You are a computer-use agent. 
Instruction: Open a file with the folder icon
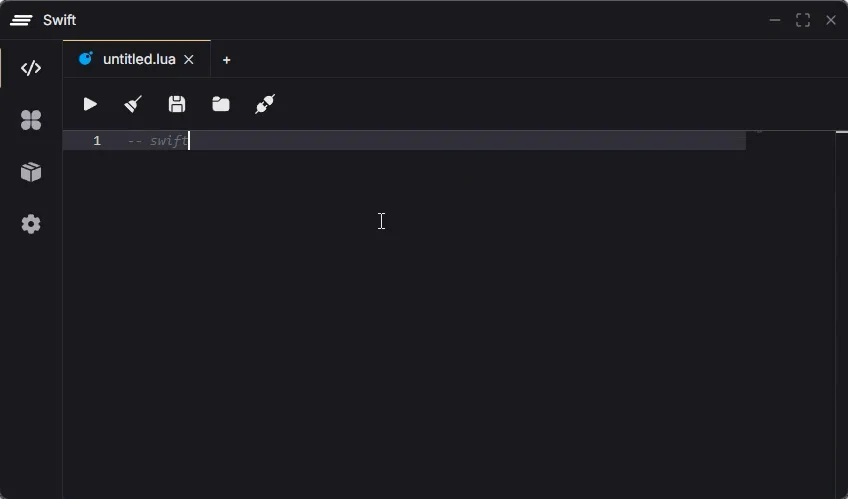(221, 104)
